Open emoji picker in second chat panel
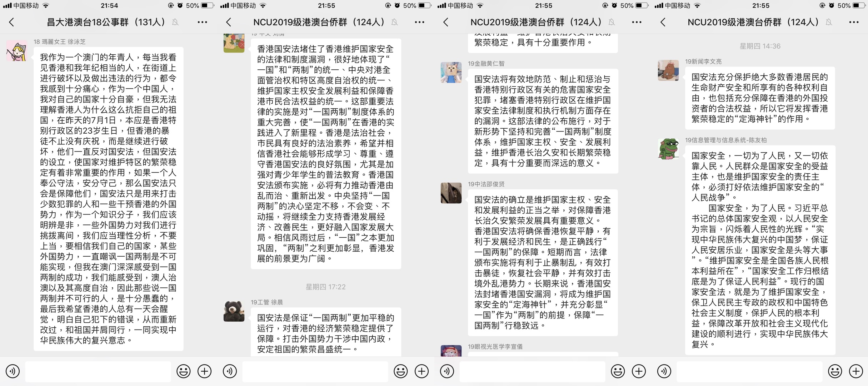The height and width of the screenshot is (386, 868). pos(401,371)
